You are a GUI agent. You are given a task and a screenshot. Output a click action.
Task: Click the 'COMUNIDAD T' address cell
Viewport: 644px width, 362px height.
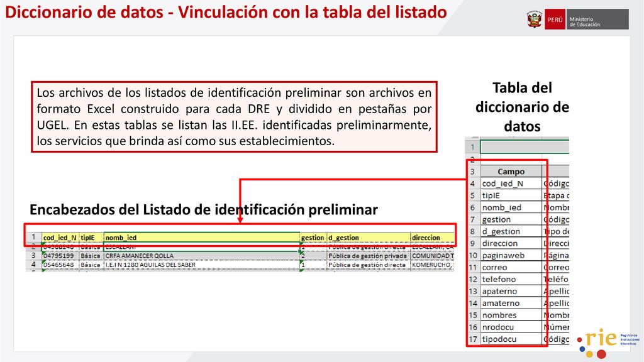(x=433, y=256)
